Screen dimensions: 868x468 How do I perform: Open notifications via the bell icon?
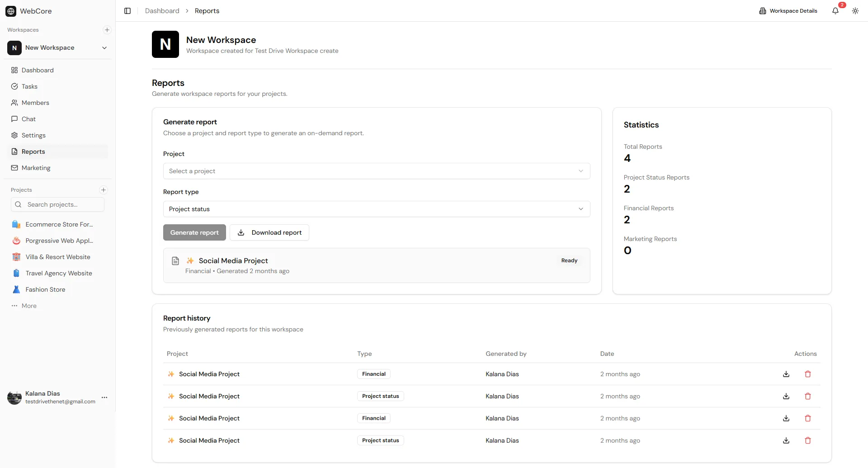point(836,11)
